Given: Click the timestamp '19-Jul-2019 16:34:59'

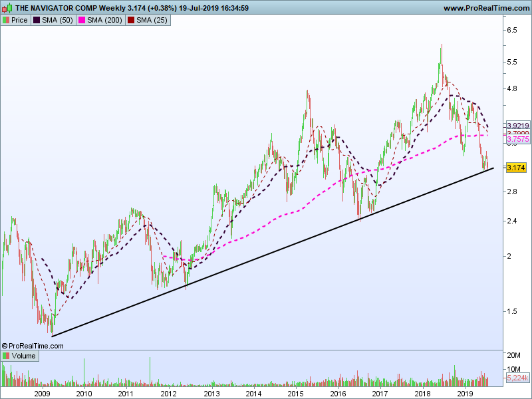Looking at the screenshot, I should coord(213,8).
